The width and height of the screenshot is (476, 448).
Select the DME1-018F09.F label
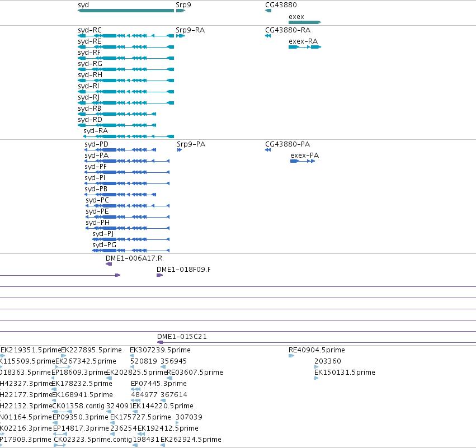tap(183, 270)
